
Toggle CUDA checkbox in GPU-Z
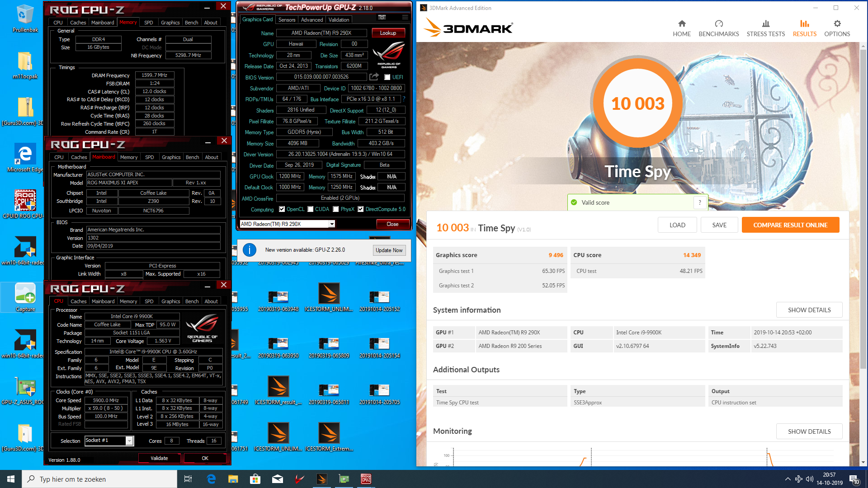[x=311, y=209]
